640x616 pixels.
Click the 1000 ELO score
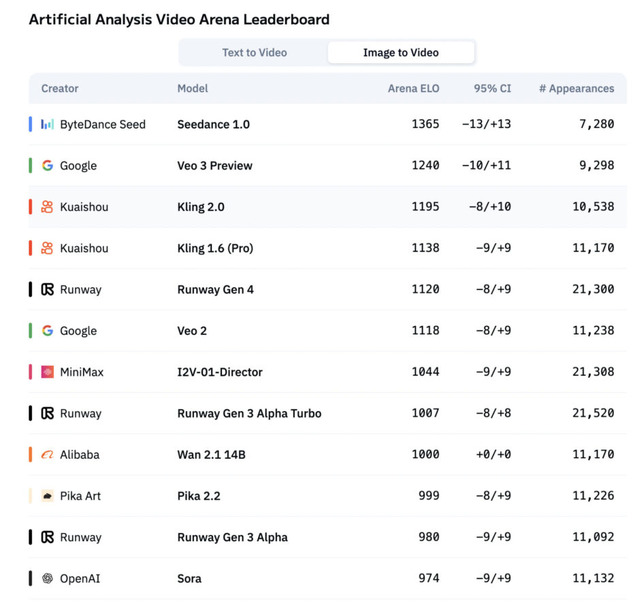tap(425, 454)
